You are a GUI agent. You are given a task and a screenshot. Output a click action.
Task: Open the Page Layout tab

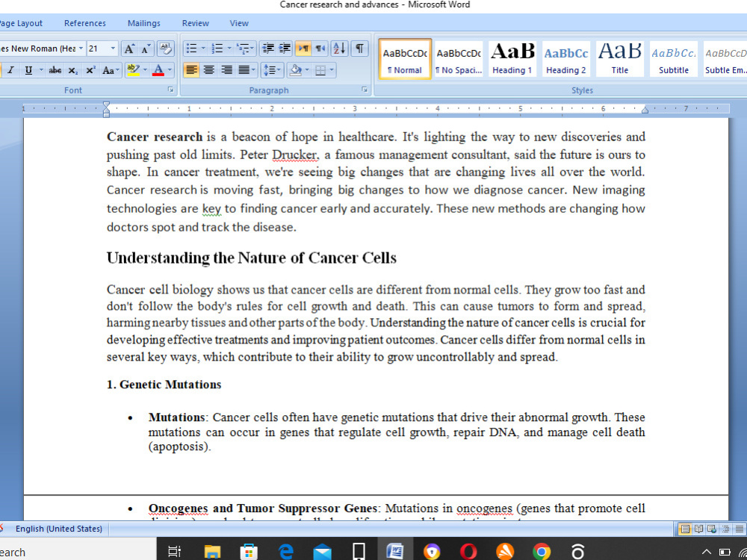pos(22,23)
